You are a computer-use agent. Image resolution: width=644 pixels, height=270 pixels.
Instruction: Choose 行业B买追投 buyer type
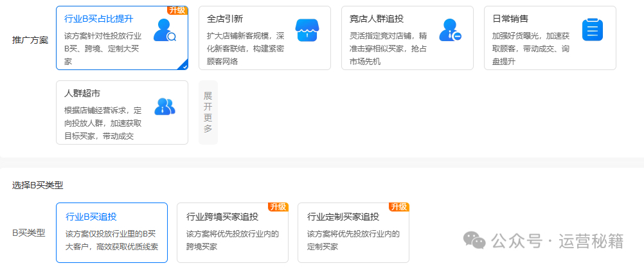point(112,233)
